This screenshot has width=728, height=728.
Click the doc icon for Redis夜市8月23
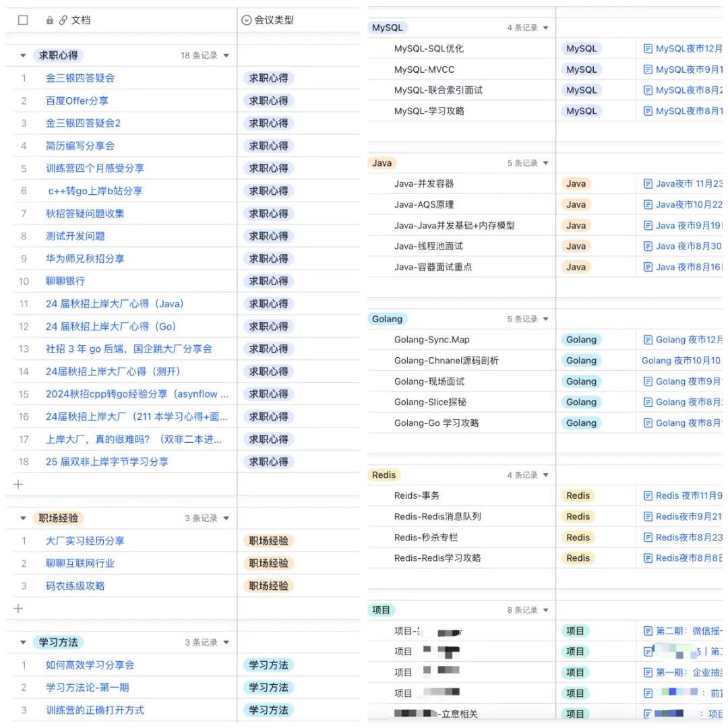click(x=648, y=537)
